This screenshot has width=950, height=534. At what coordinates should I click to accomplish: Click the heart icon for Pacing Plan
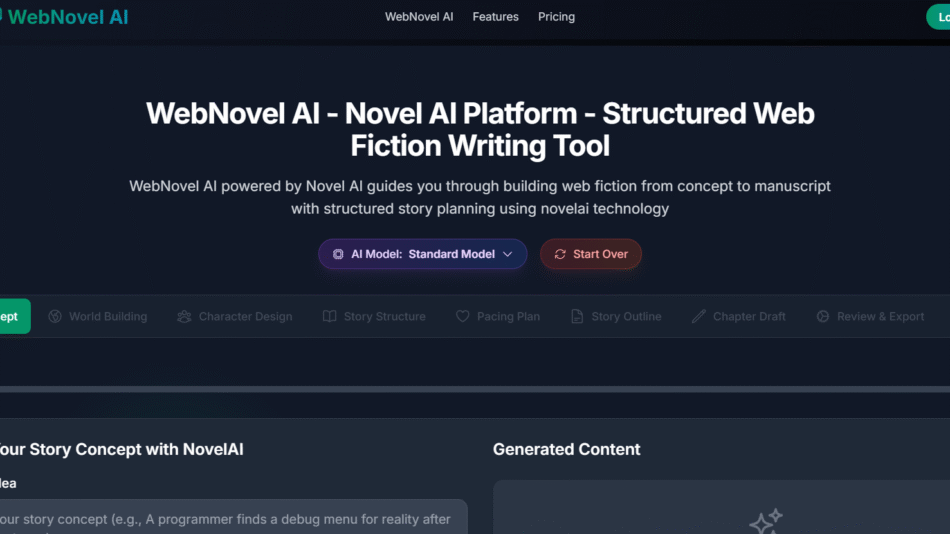(x=462, y=316)
